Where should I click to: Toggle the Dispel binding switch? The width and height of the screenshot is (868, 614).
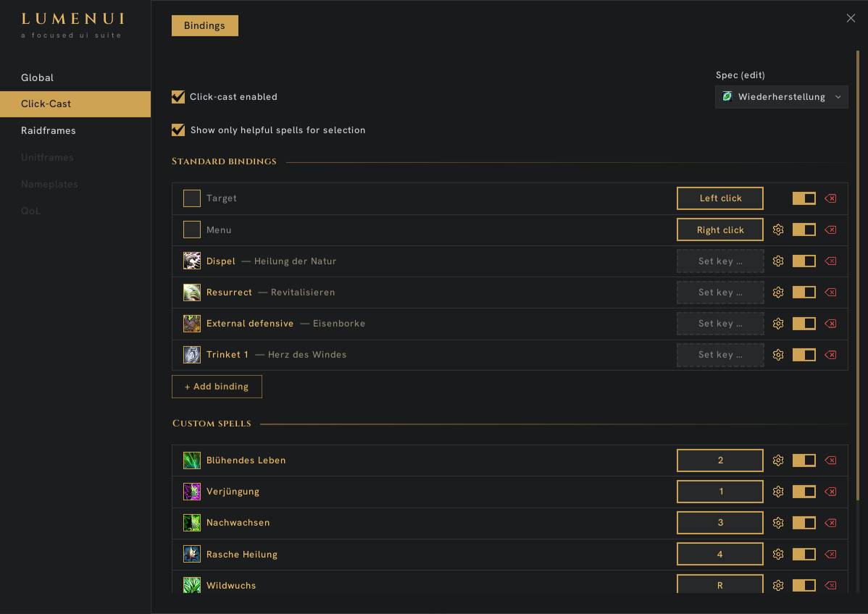804,261
